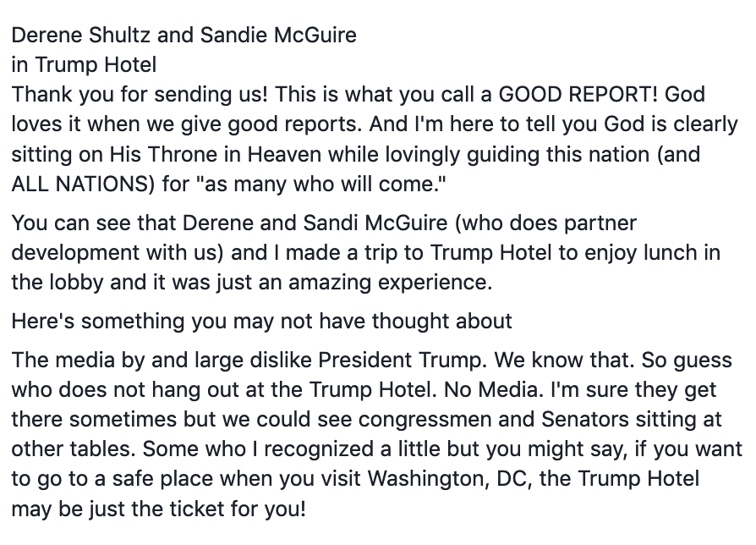Click the "ALL NATIONS)" text in the post

(x=83, y=184)
